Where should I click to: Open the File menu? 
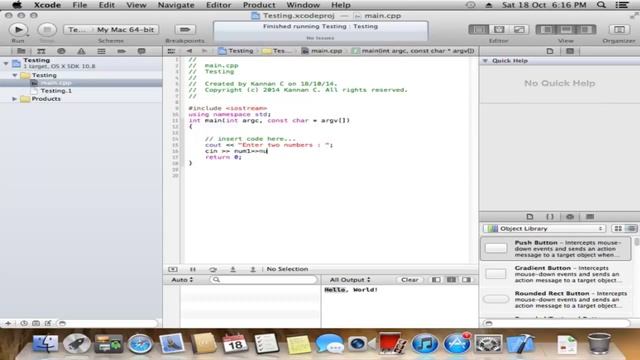(80, 5)
